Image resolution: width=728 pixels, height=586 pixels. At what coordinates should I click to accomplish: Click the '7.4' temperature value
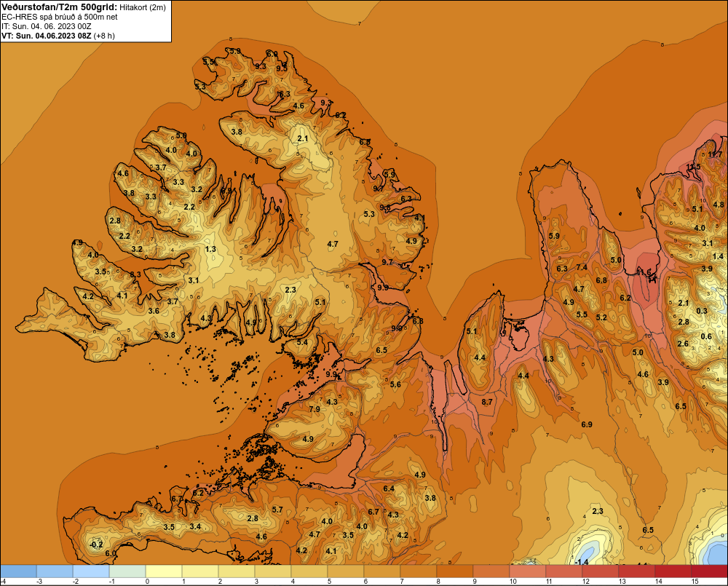click(582, 267)
